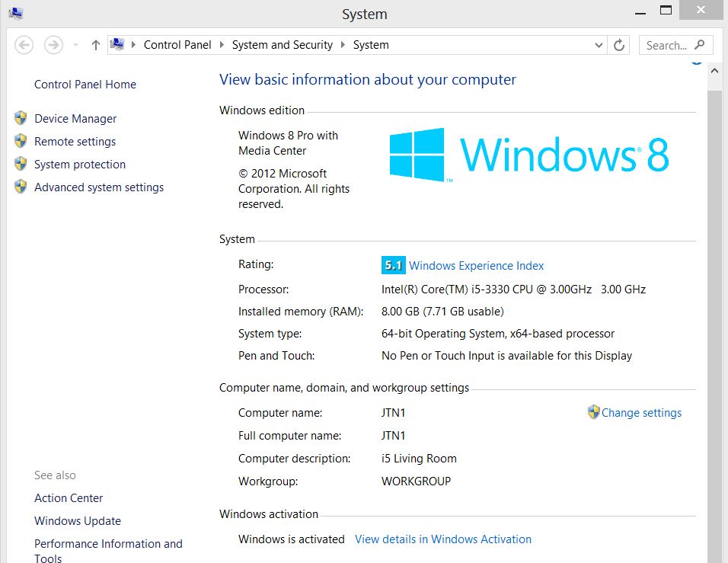728x563 pixels.
Task: Maximize the System window
Action: [x=666, y=10]
